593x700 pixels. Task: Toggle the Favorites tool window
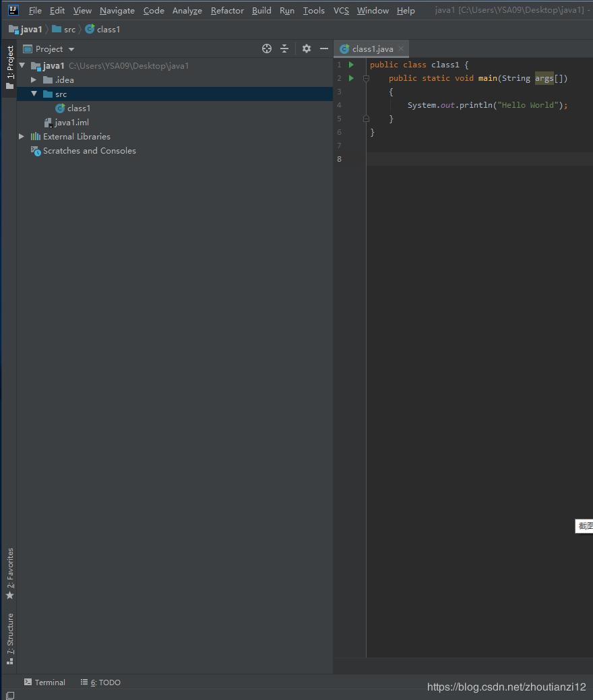pos(10,569)
